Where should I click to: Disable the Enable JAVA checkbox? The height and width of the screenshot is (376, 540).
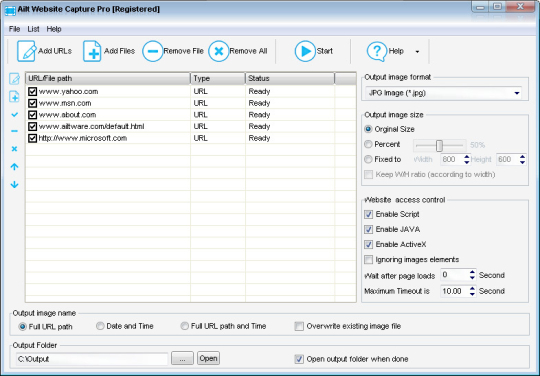368,229
